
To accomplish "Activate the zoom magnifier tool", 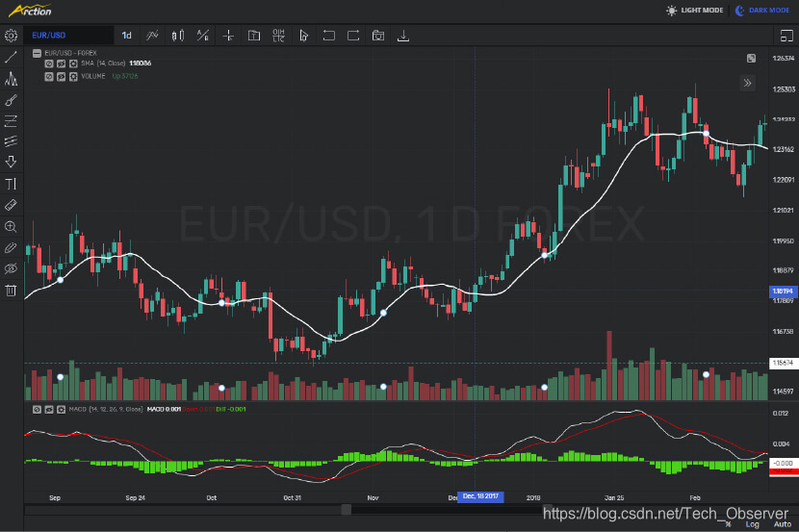I will tap(11, 226).
